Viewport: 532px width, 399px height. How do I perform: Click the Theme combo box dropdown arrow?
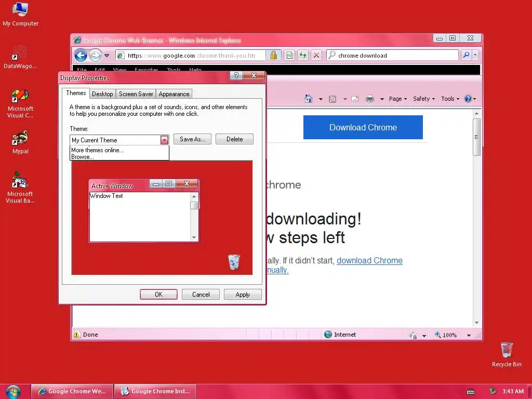coord(164,140)
